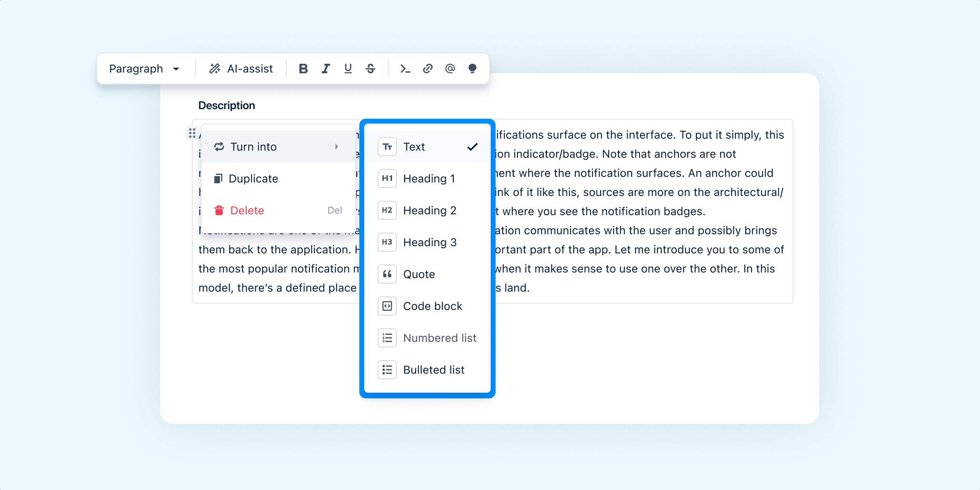The height and width of the screenshot is (490, 980).
Task: Open the Paragraph style dropdown
Action: [144, 69]
